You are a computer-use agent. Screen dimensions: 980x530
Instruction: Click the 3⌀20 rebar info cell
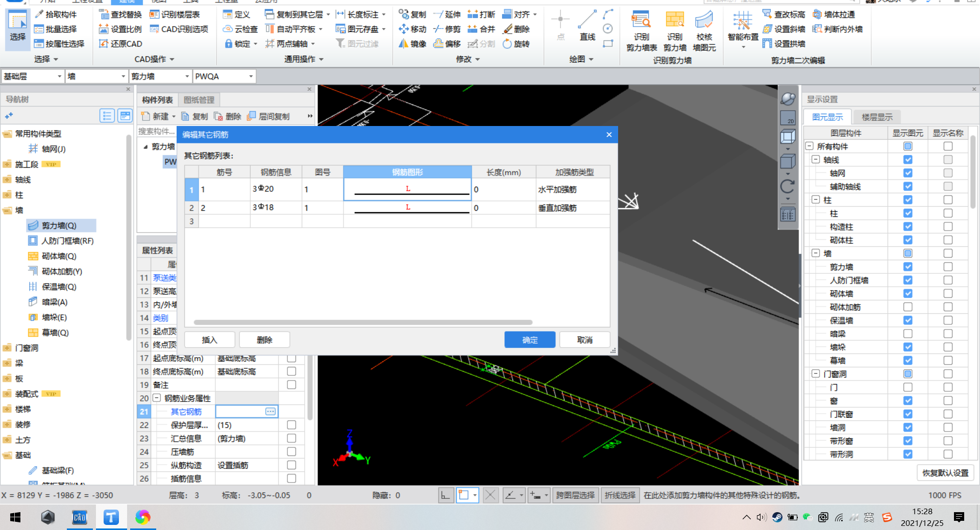point(276,189)
